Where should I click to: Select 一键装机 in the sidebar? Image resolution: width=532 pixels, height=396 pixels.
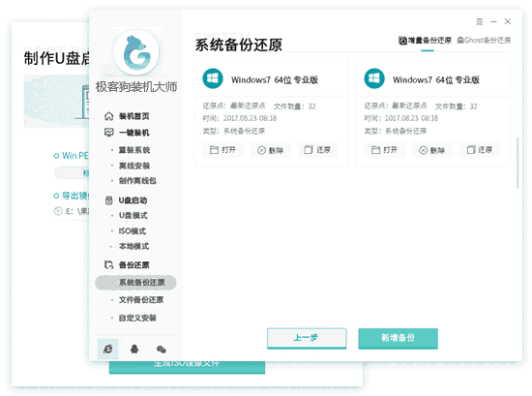coord(134,133)
